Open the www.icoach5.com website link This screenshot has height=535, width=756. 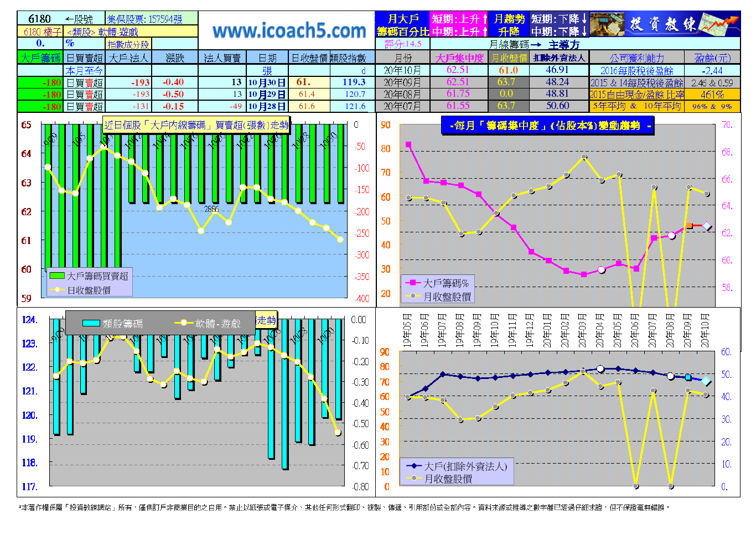289,31
